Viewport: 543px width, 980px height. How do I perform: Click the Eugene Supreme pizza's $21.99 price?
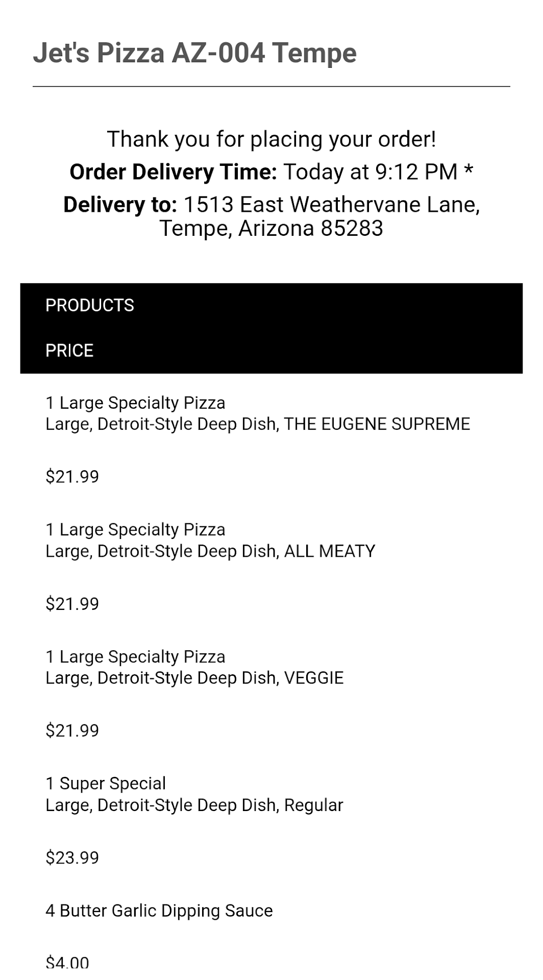(x=72, y=477)
